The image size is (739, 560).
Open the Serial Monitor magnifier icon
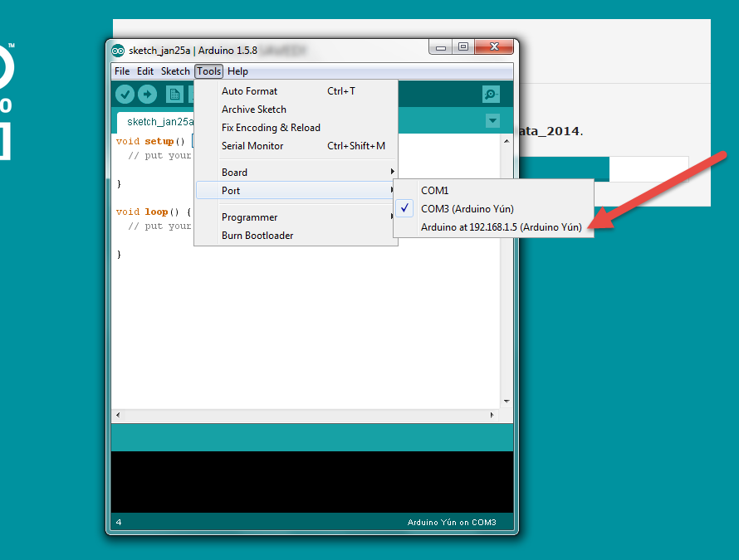click(491, 95)
